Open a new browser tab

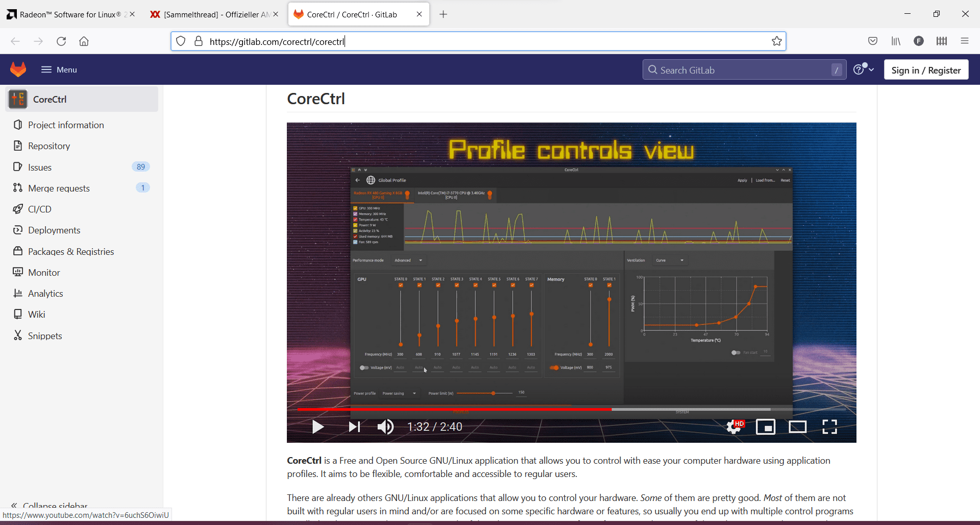click(x=444, y=14)
